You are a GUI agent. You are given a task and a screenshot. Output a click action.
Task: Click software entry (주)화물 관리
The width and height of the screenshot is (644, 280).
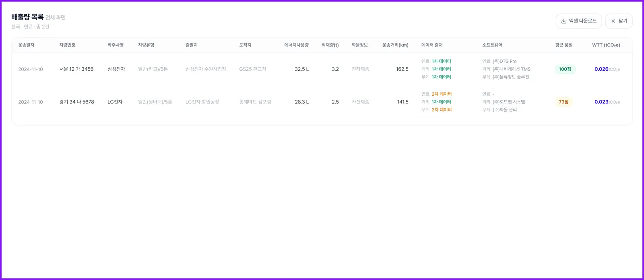click(x=505, y=110)
